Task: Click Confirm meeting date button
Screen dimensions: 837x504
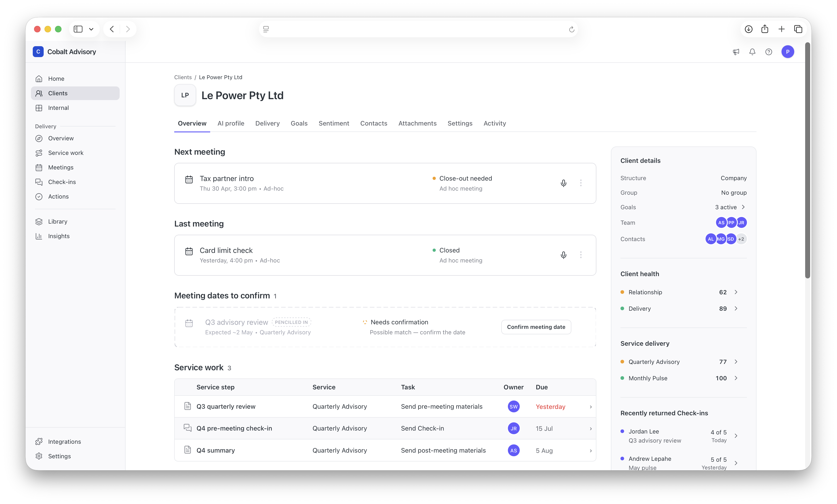Action: coord(536,327)
